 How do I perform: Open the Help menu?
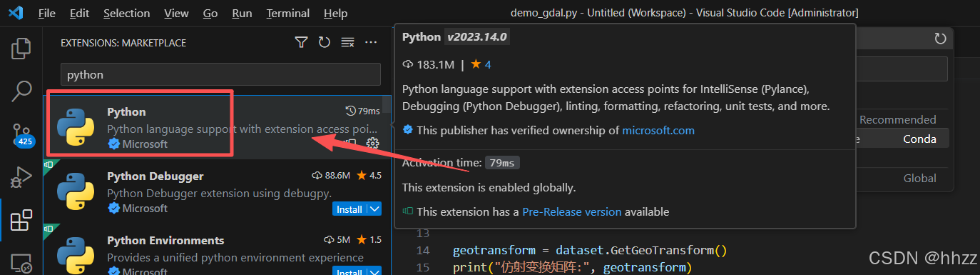click(335, 13)
